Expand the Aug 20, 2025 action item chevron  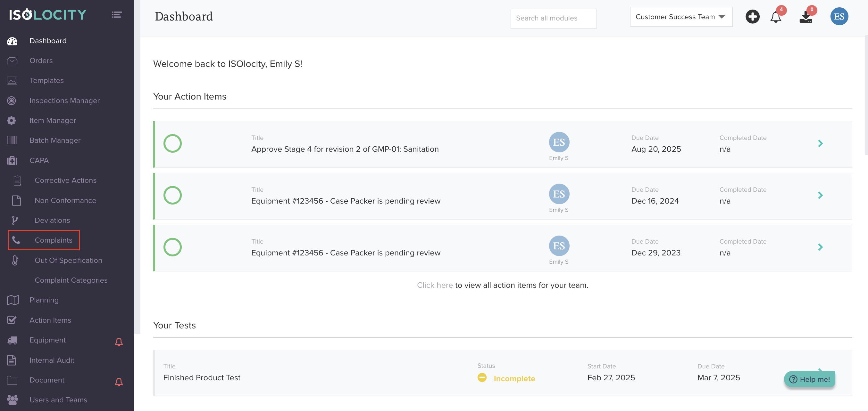point(820,143)
